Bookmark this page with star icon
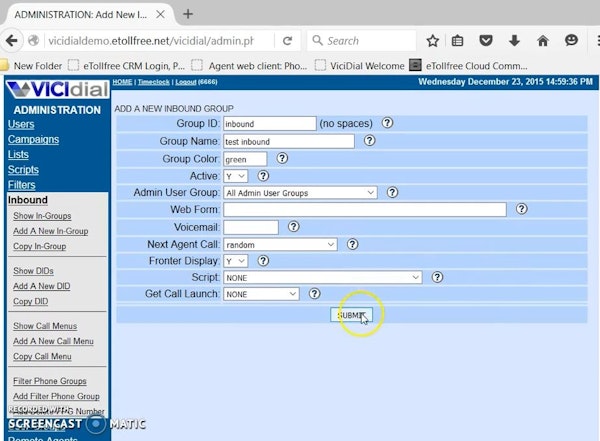The image size is (600, 441). 433,41
